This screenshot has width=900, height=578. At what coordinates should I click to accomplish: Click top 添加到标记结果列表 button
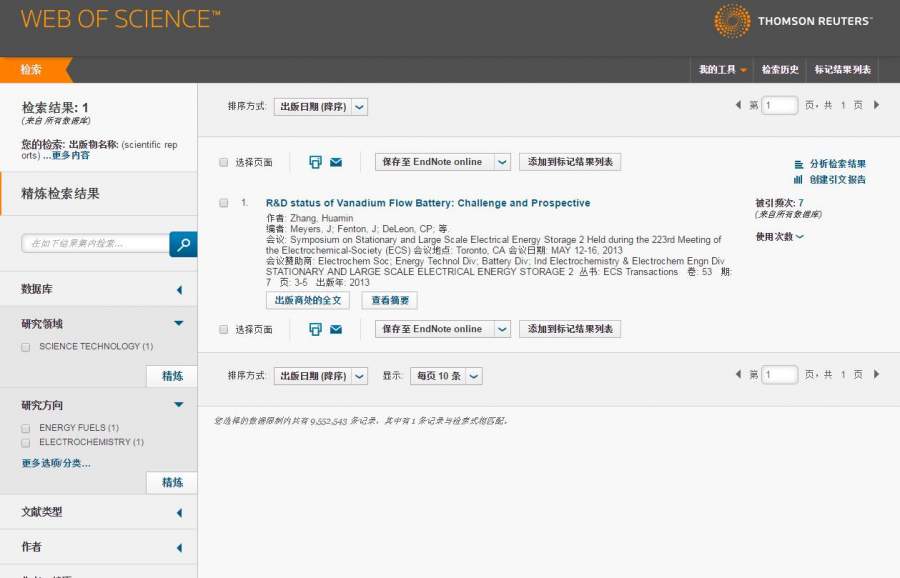point(570,162)
